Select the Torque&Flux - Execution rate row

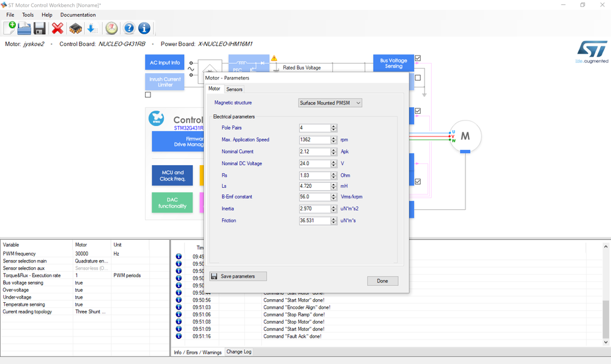(85, 275)
